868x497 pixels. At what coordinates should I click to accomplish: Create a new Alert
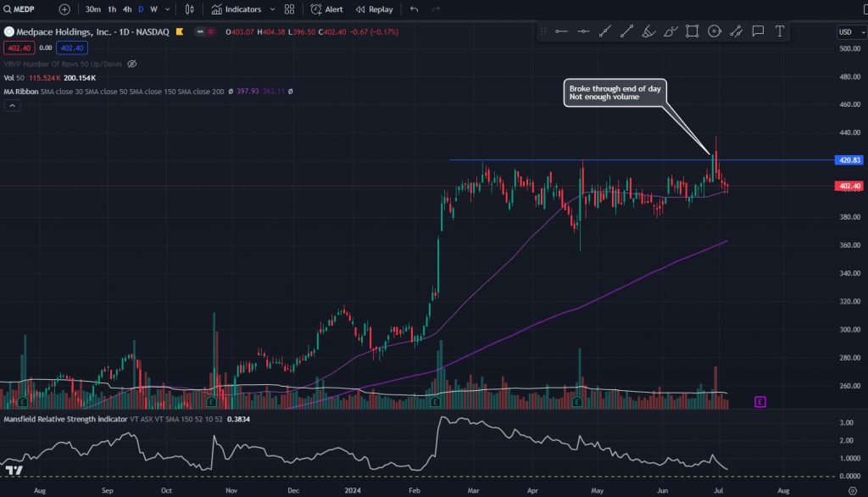click(326, 9)
